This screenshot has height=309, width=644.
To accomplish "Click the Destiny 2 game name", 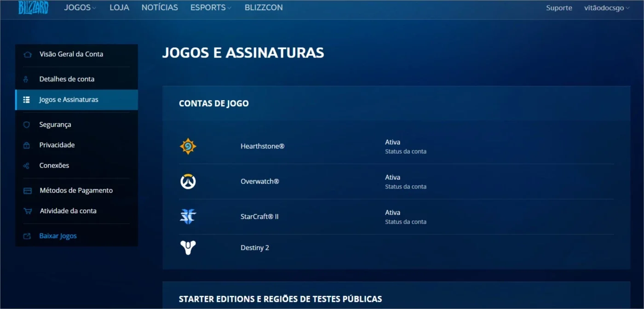I will click(255, 248).
